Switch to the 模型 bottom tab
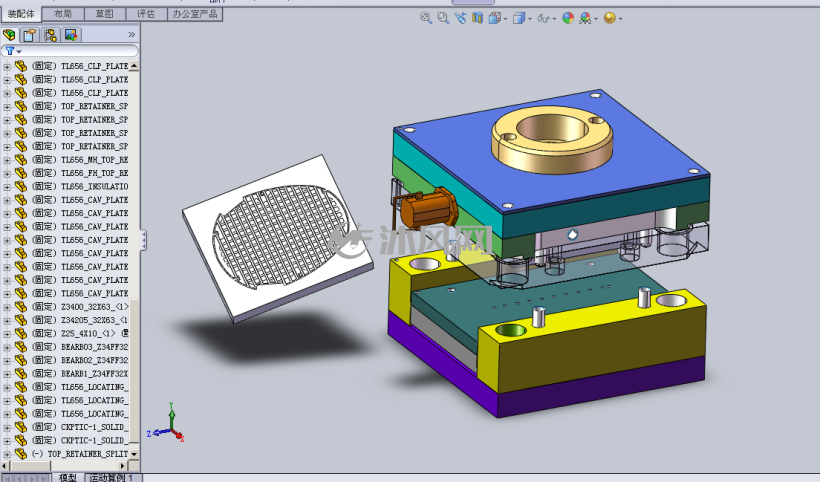Viewport: 820px width, 482px height. (x=67, y=477)
